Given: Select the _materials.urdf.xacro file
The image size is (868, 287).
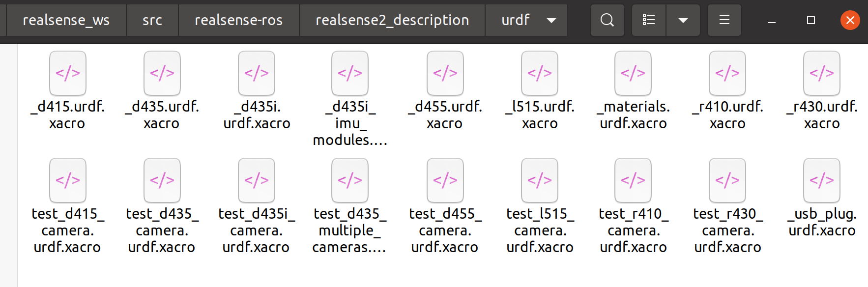Looking at the screenshot, I should tap(633, 73).
